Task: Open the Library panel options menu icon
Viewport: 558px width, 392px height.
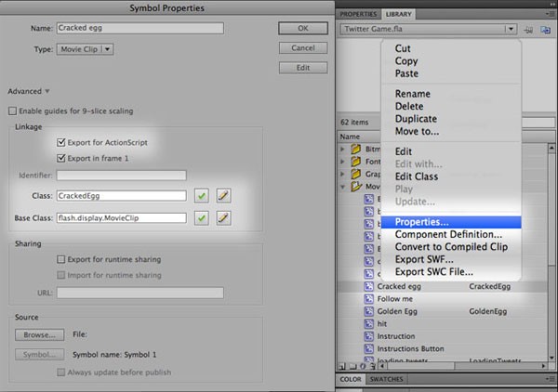Action: coord(549,15)
